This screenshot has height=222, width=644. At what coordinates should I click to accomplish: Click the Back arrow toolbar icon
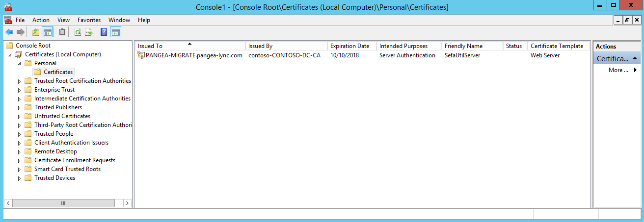point(9,32)
